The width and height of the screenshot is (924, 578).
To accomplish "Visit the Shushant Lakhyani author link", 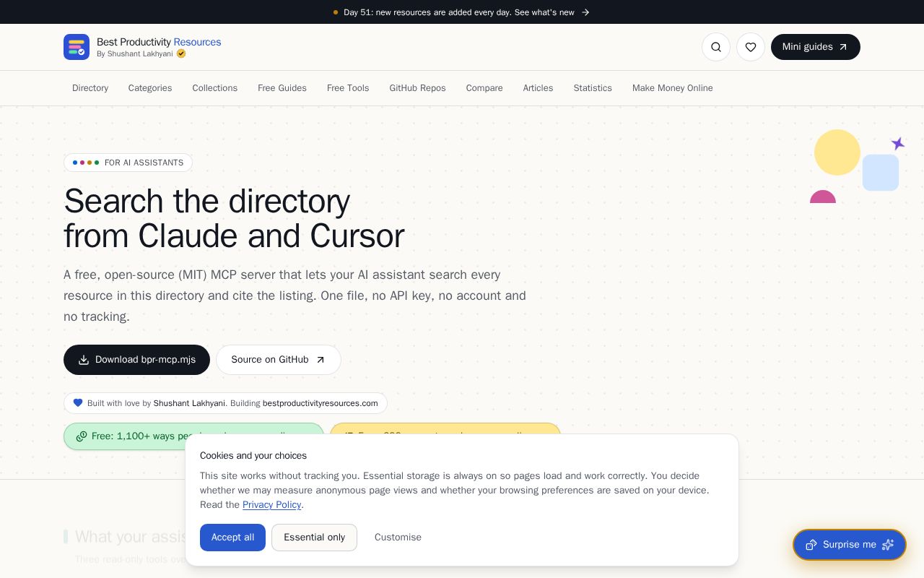I will point(189,403).
